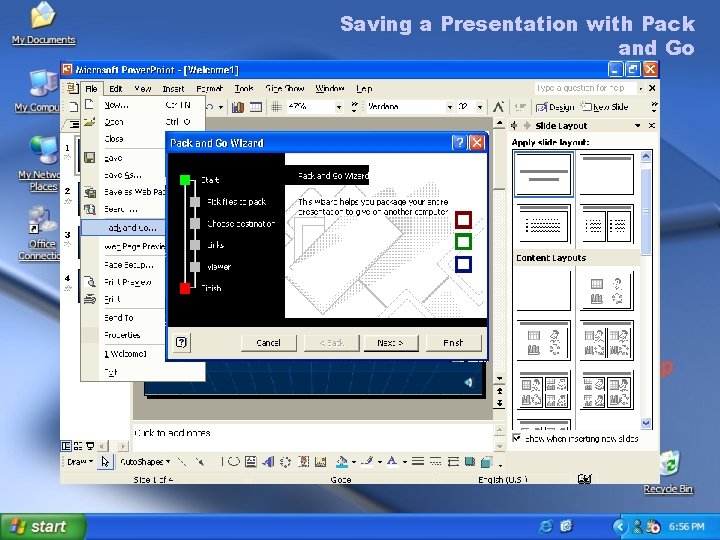
Task: Expand the AutoShapes dropdown
Action: [x=145, y=461]
